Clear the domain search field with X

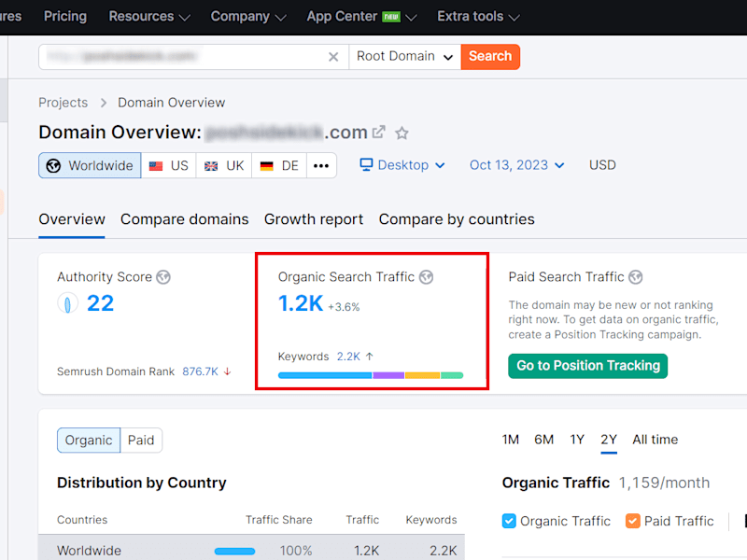(x=333, y=57)
